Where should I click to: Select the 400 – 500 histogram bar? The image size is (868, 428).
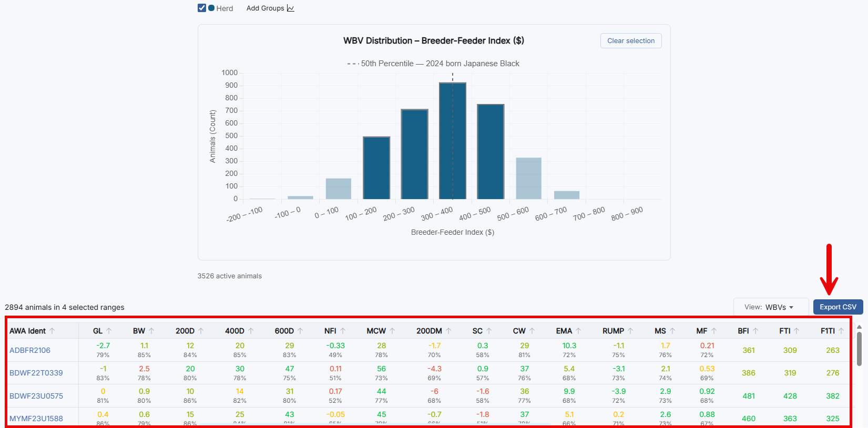491,152
